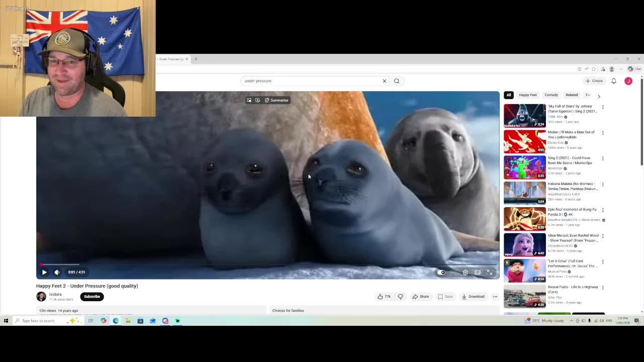This screenshot has width=644, height=362.
Task: Save the video to a playlist
Action: pyautogui.click(x=445, y=297)
